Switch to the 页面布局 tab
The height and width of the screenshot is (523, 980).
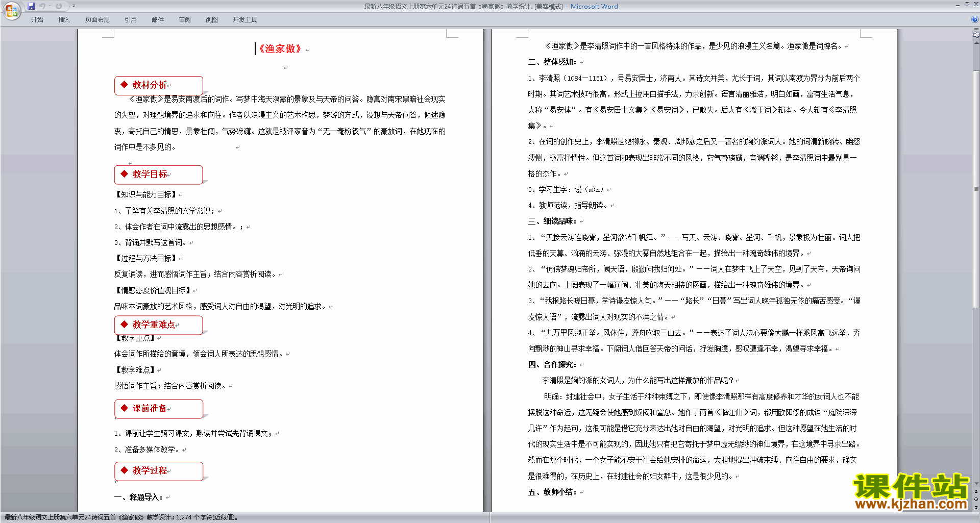(97, 20)
